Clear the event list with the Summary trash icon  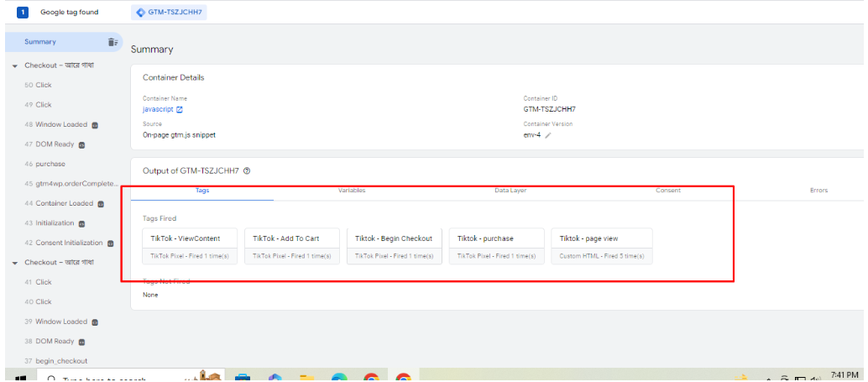112,42
